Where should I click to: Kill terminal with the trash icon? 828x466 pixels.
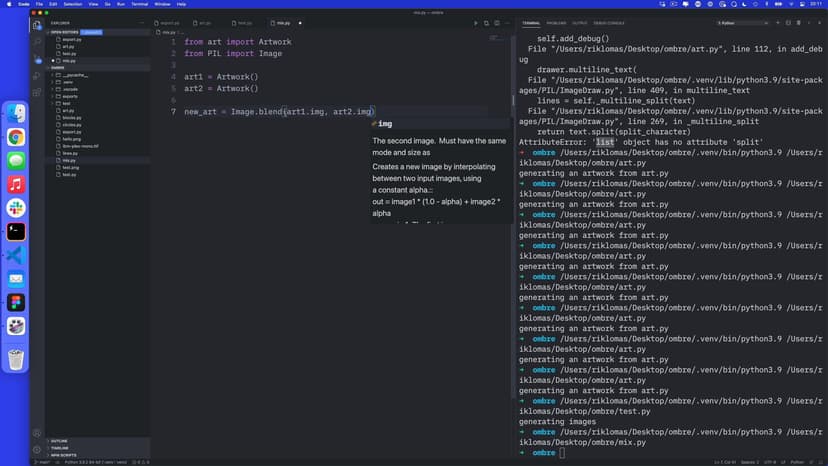[798, 22]
